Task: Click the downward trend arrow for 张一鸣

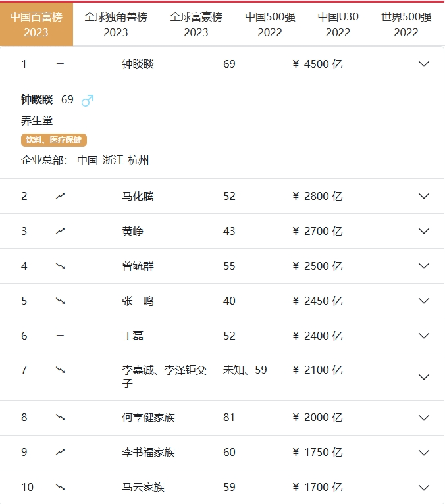Action: pos(61,301)
